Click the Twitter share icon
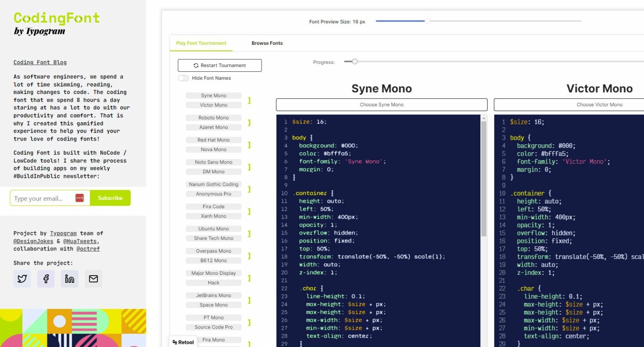Image resolution: width=644 pixels, height=347 pixels. click(22, 279)
